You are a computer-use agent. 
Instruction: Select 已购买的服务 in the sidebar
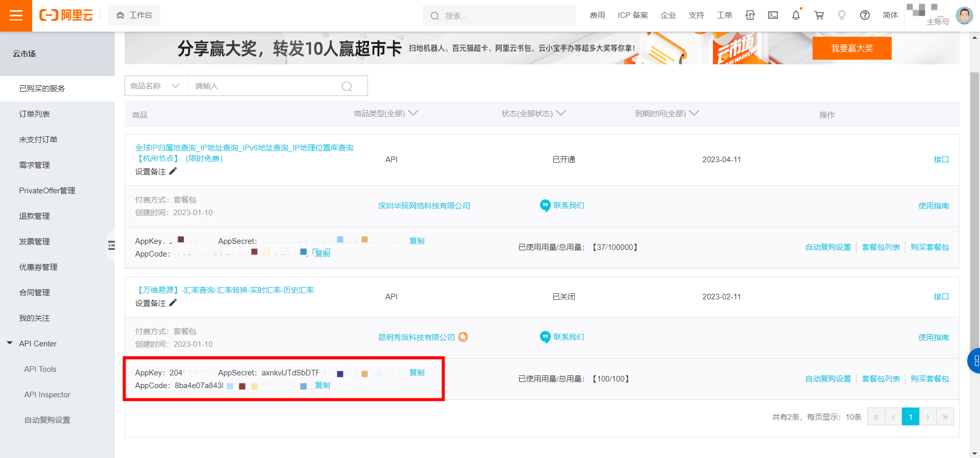pos(57,89)
